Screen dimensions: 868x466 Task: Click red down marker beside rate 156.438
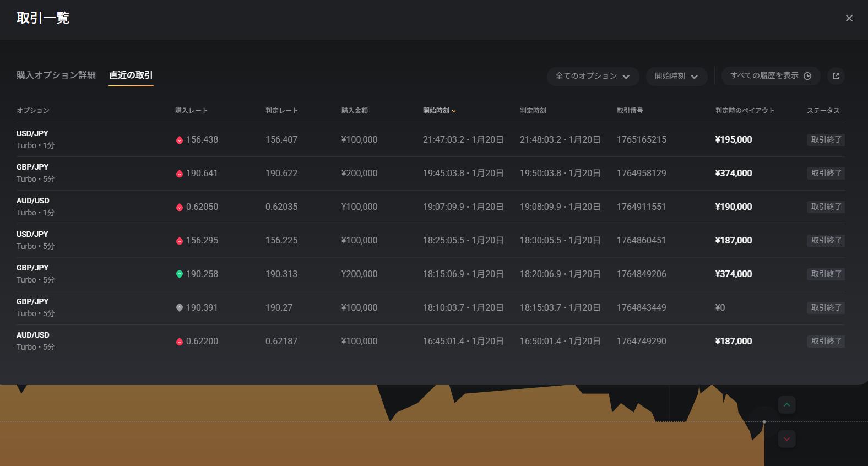[x=179, y=140]
